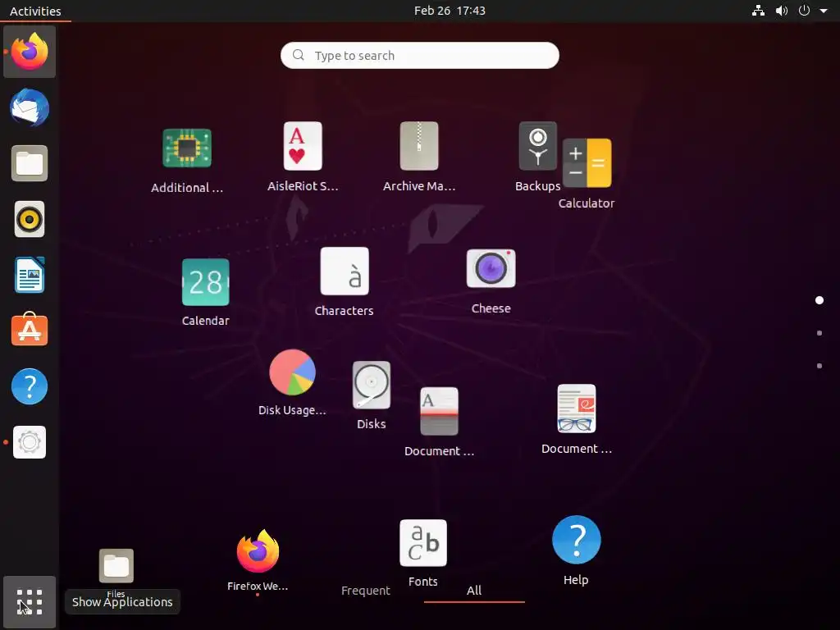
Task: Click the network status icon
Action: 758,11
